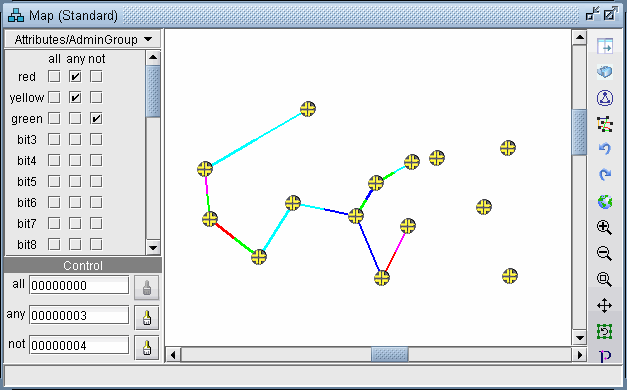
Task: Check the 'all' box for bit5
Action: click(54, 181)
